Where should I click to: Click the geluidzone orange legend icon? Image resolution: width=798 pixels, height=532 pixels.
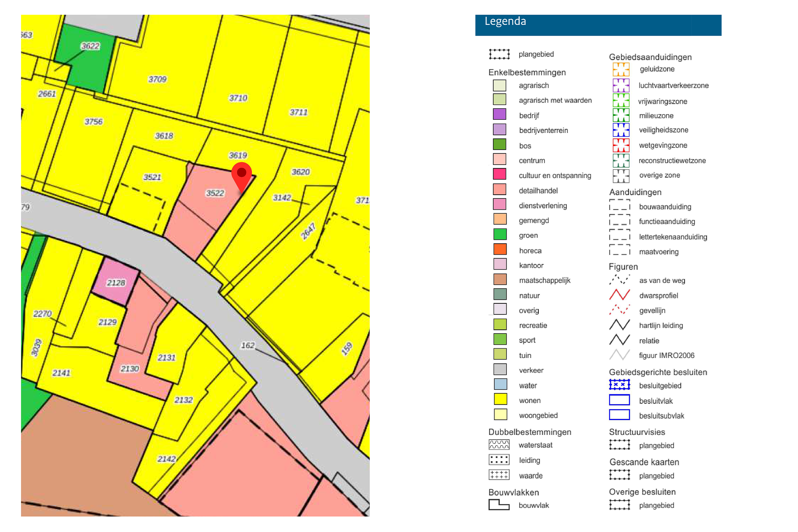coord(621,69)
